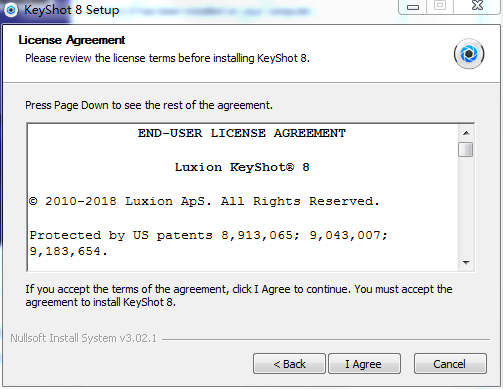Image resolution: width=503 pixels, height=389 pixels.
Task: Click the END-USER LICENSE AGREEMENT heading
Action: pos(242,133)
